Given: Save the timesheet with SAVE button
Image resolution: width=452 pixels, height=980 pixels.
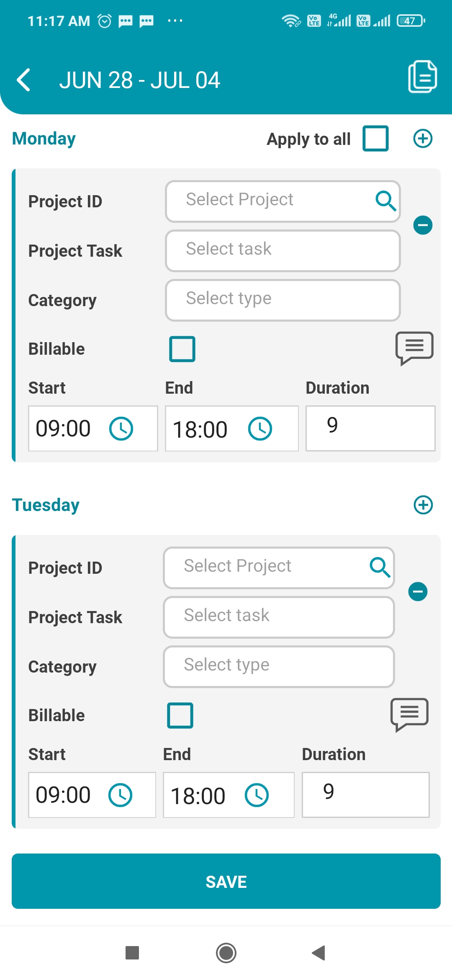Looking at the screenshot, I should pyautogui.click(x=226, y=881).
